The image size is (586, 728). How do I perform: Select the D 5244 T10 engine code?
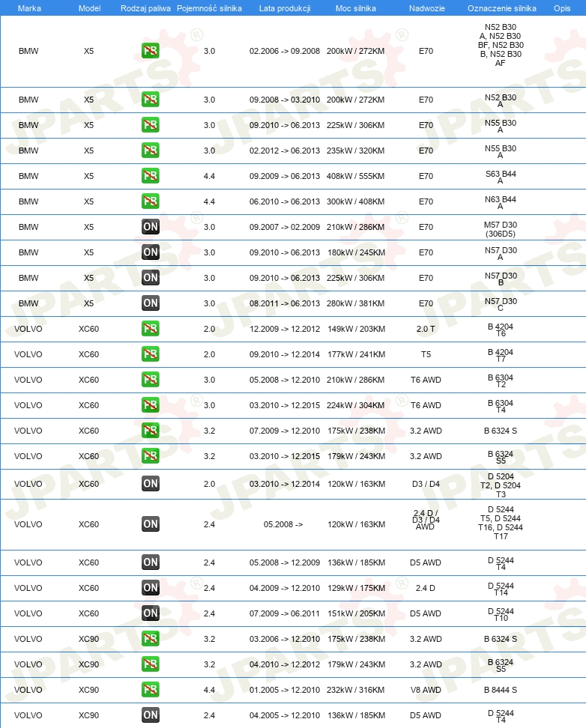tap(501, 614)
